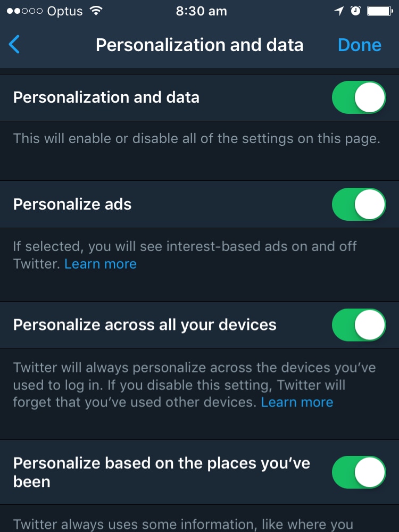Turn off the Personalize ads switch
Screen dimensions: 399x532
(x=359, y=204)
